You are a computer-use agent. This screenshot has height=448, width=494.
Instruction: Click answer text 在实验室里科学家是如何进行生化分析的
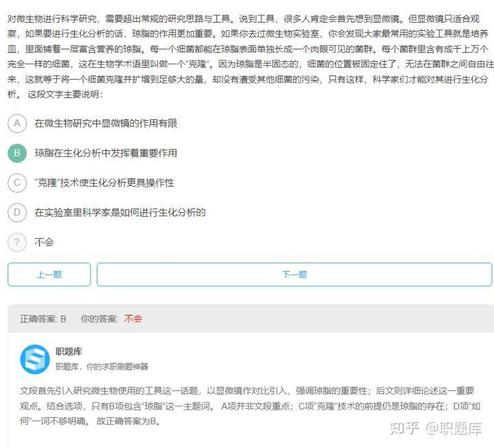[x=120, y=213]
